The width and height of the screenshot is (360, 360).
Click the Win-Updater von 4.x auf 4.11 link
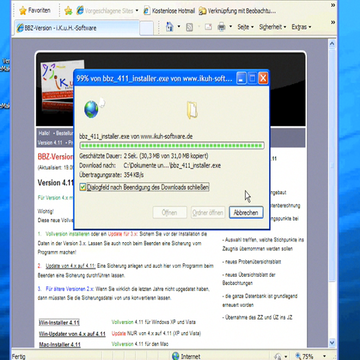72,334
